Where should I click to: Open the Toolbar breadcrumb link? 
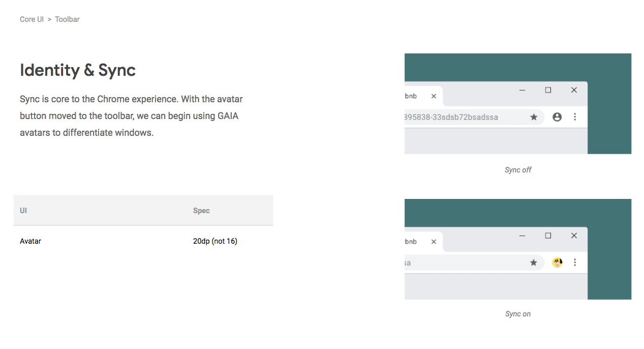(x=67, y=19)
